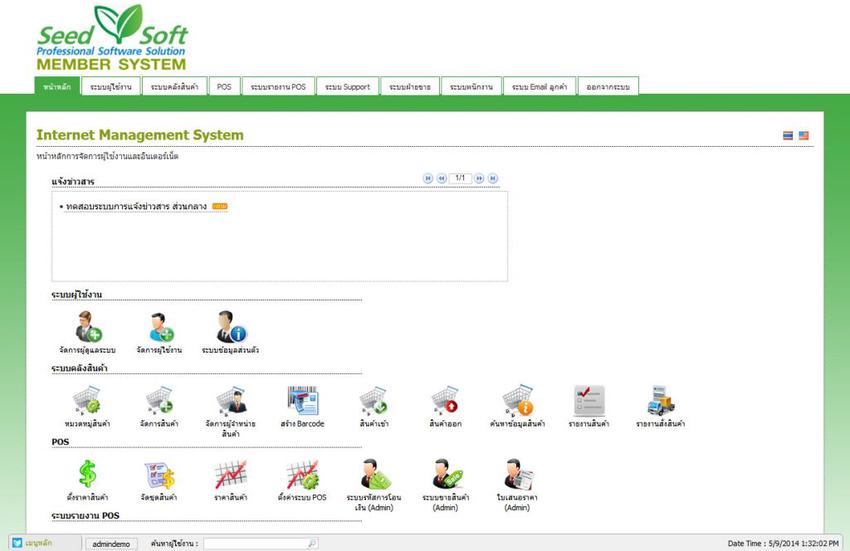850x551 pixels.
Task: Open the จัดการผู้จำหน่ายสินค้า supplier icon
Action: point(231,400)
